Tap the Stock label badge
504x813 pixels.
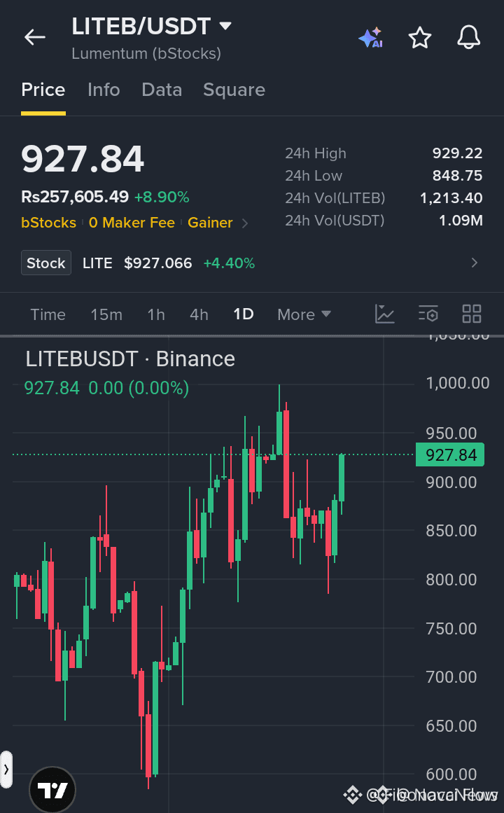pyautogui.click(x=46, y=263)
